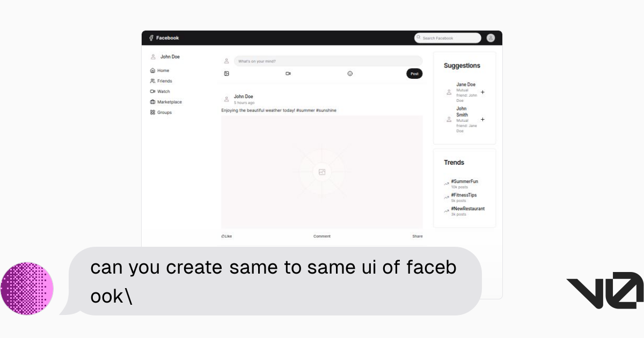Screen dimensions: 644x338
Task: Open the #NewRestaurant trend
Action: 468,209
